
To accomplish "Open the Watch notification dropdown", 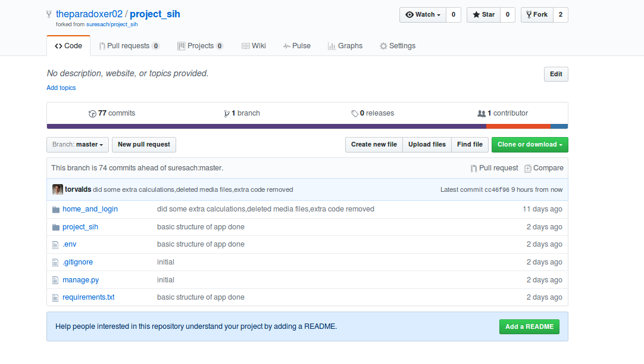I will coord(423,14).
